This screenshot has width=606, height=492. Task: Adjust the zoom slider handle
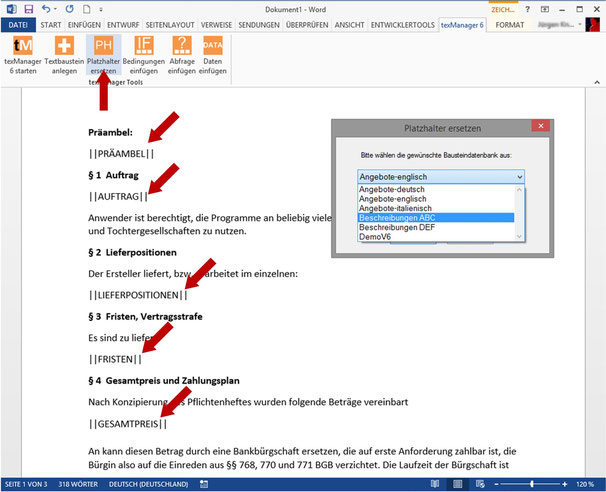[532, 484]
